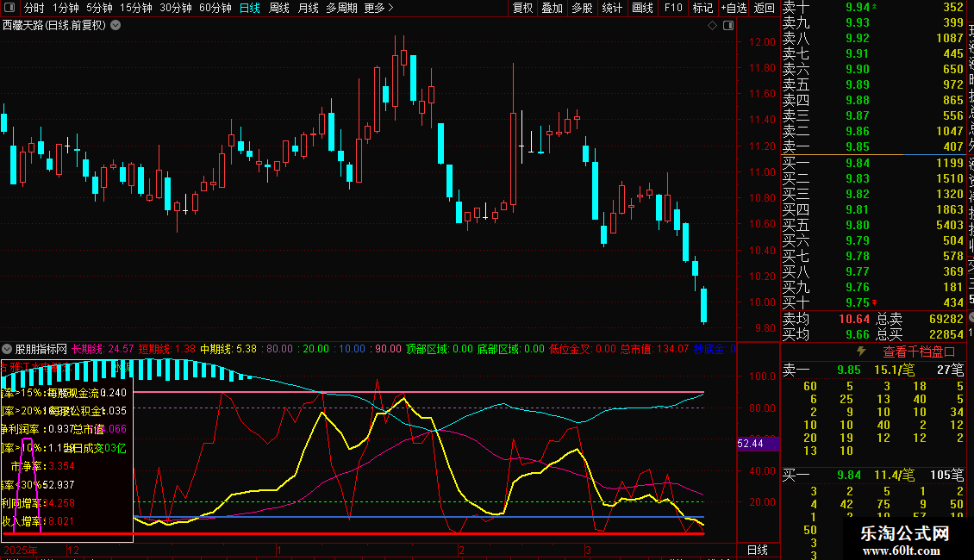Viewport: 974px width, 560px height.
Task: Open the 画线 drawing tools
Action: click(x=642, y=8)
